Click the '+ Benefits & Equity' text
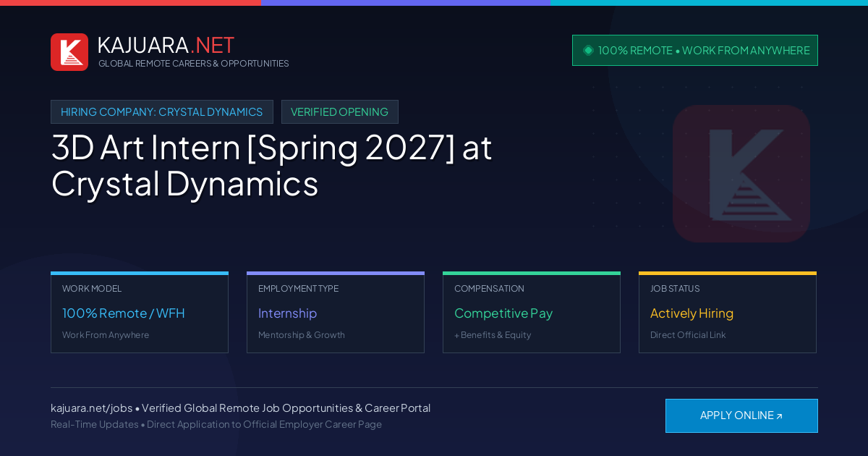 (x=493, y=335)
